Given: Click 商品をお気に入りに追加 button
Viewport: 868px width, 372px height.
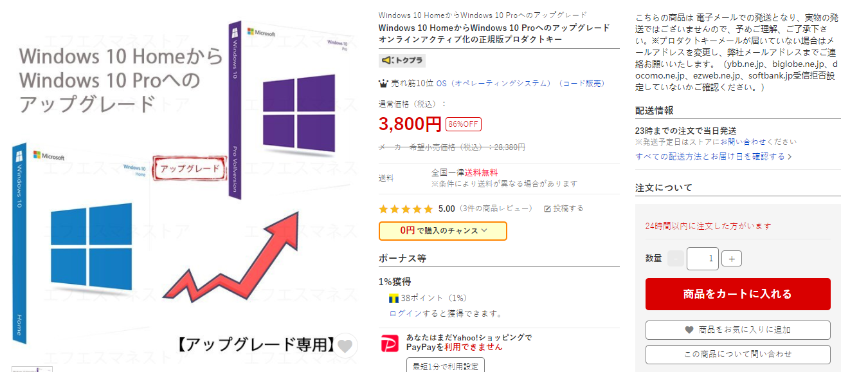Looking at the screenshot, I should pos(737,330).
